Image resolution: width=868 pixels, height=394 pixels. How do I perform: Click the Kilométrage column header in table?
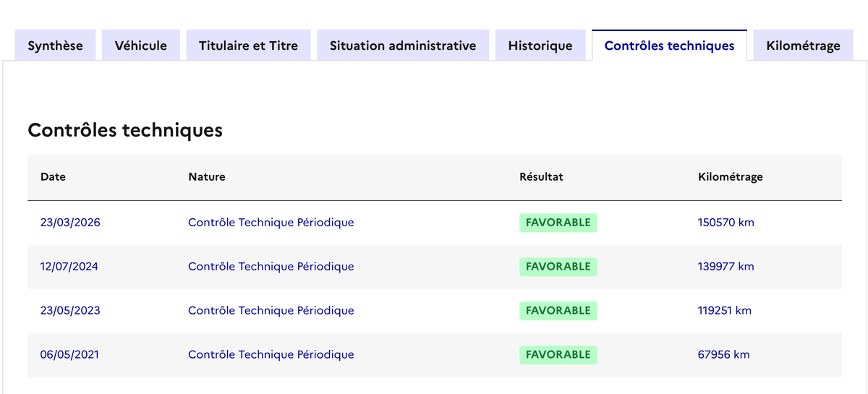point(730,176)
